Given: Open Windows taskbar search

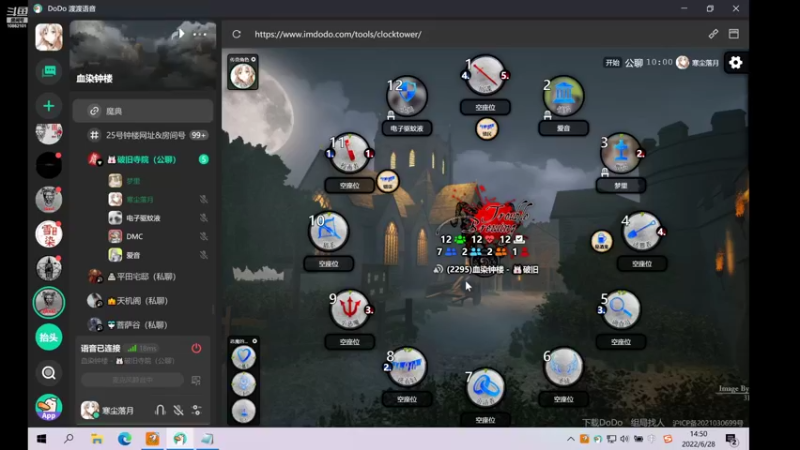Looking at the screenshot, I should 69,439.
